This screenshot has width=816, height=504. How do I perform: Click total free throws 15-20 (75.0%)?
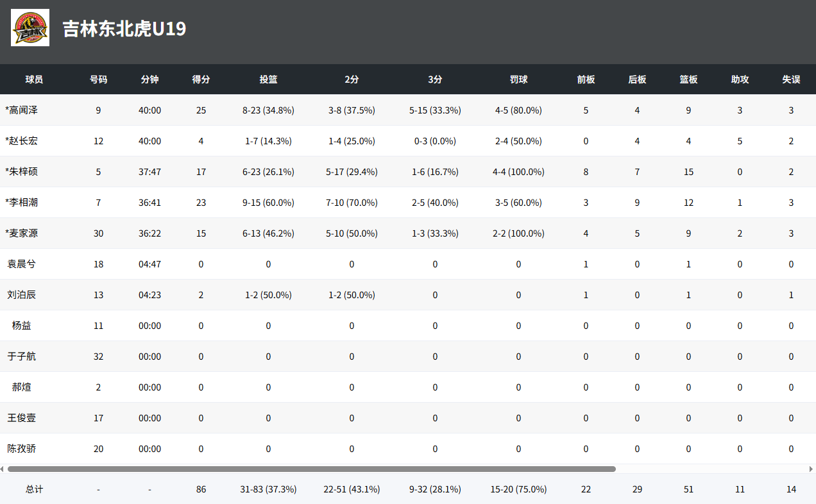point(518,489)
